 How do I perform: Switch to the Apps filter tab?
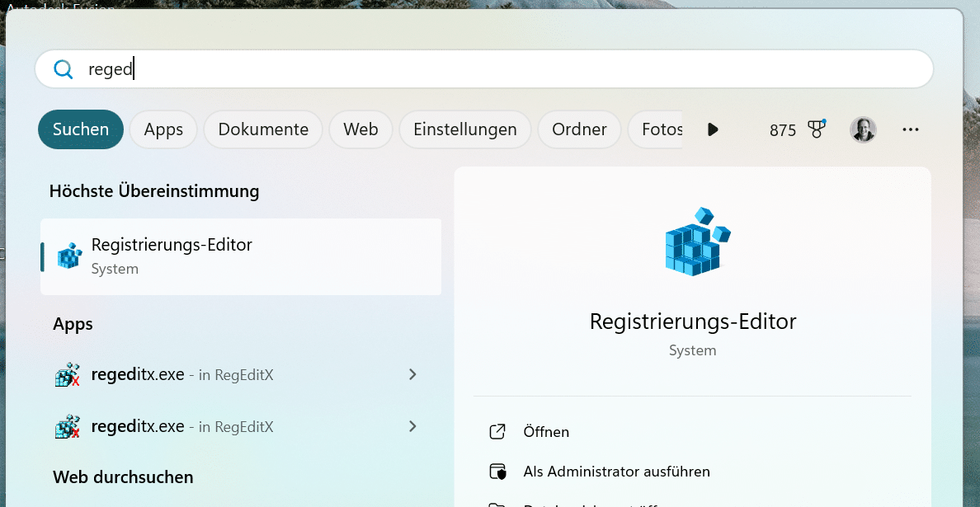tap(163, 129)
